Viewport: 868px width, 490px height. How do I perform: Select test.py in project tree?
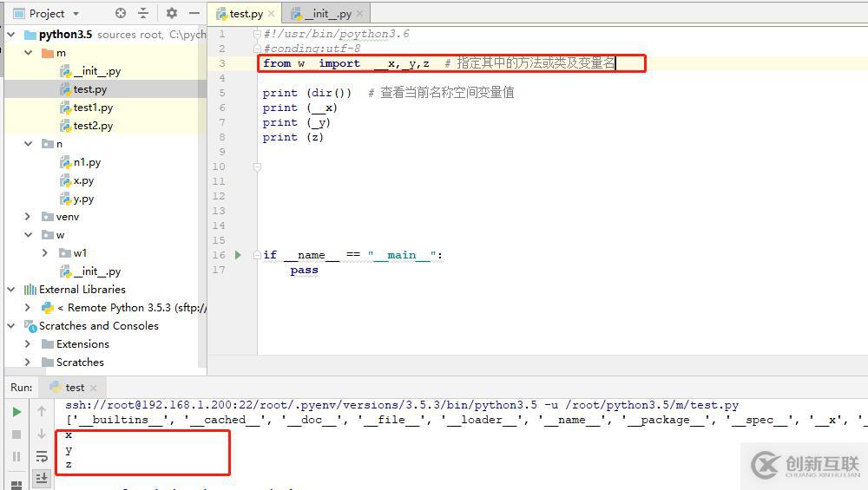click(83, 89)
